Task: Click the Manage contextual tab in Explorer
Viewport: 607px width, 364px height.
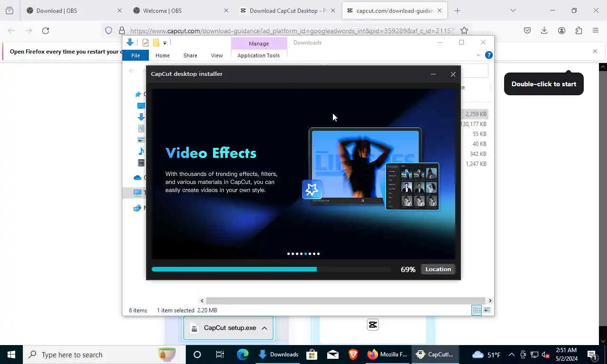Action: pos(259,43)
